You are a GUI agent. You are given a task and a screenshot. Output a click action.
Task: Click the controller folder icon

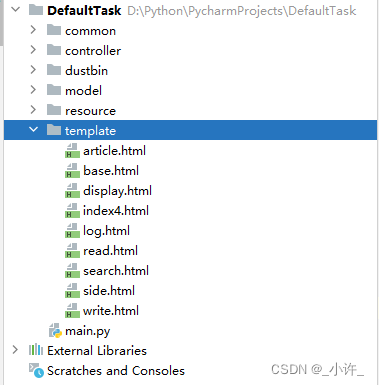click(x=54, y=50)
